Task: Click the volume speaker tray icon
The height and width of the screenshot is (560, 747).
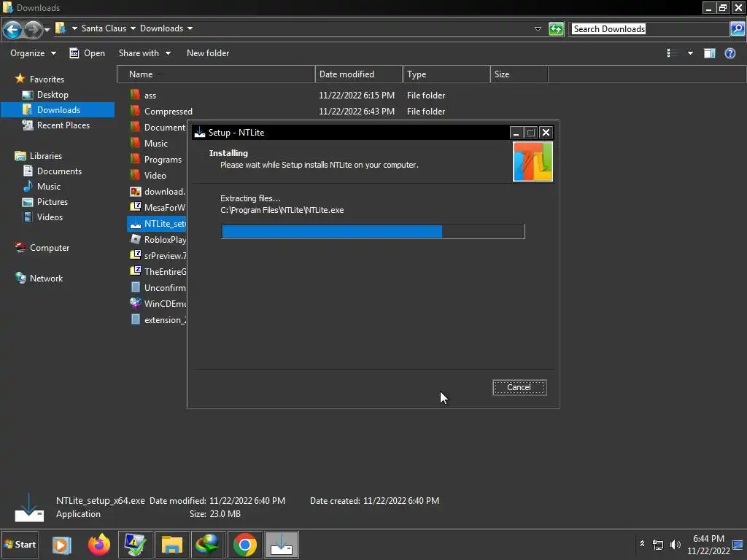Action: 675,544
